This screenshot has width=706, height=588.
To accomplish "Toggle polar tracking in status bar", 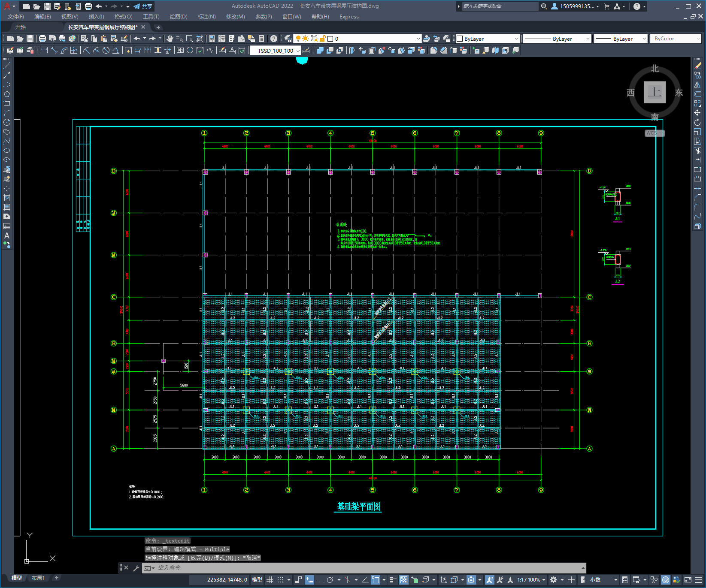I will click(x=330, y=580).
